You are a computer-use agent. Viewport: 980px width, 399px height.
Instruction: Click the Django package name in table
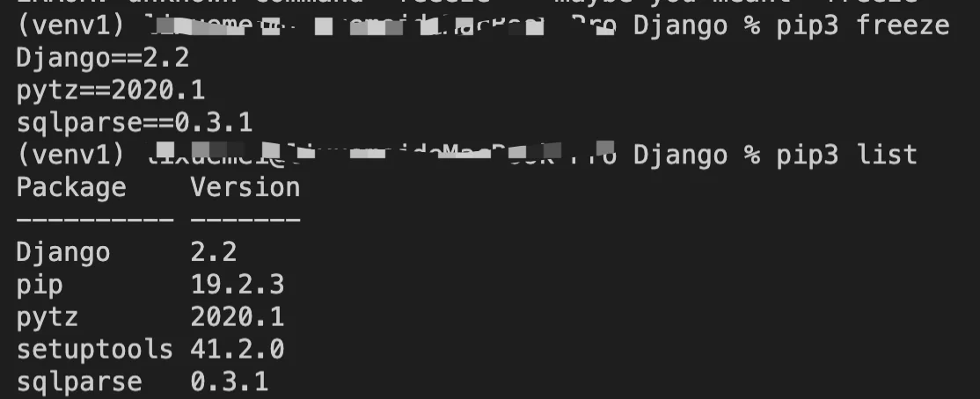pos(63,253)
